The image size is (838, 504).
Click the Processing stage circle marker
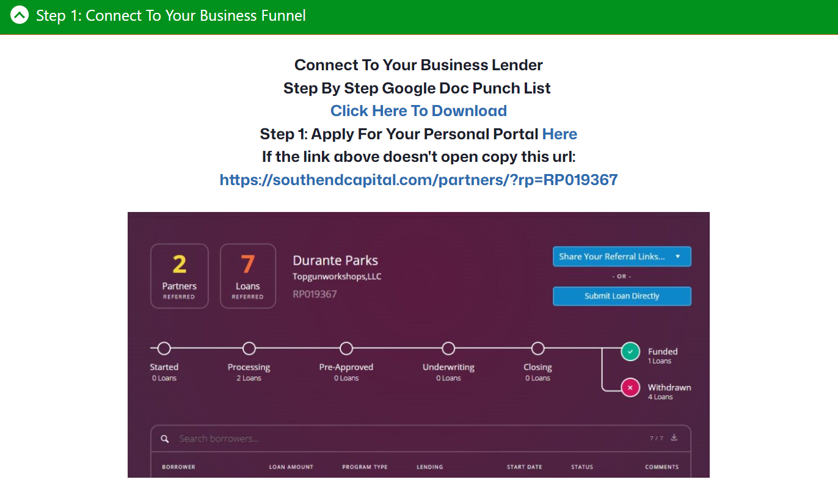pyautogui.click(x=249, y=348)
